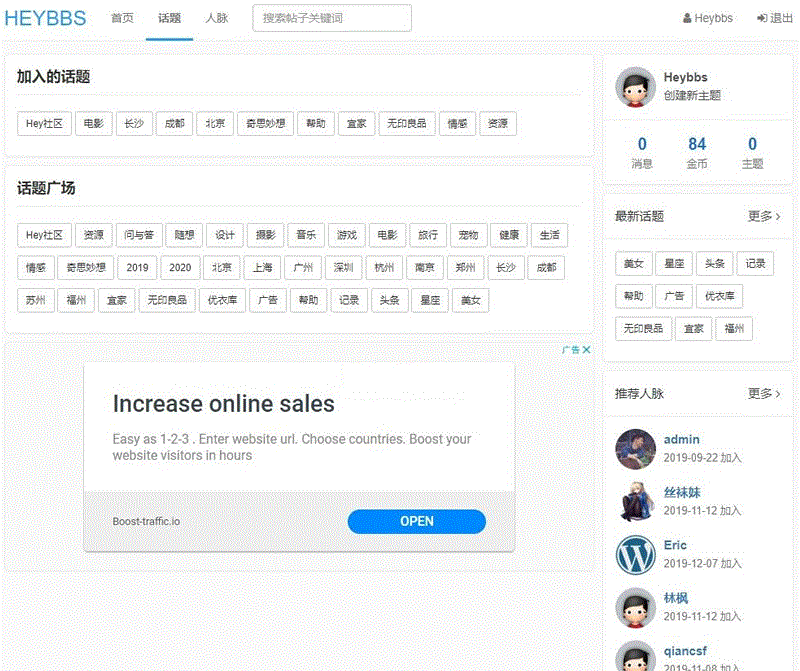This screenshot has height=671, width=800.
Task: Expand 更多 in 推荐人脉 panel
Action: point(764,394)
